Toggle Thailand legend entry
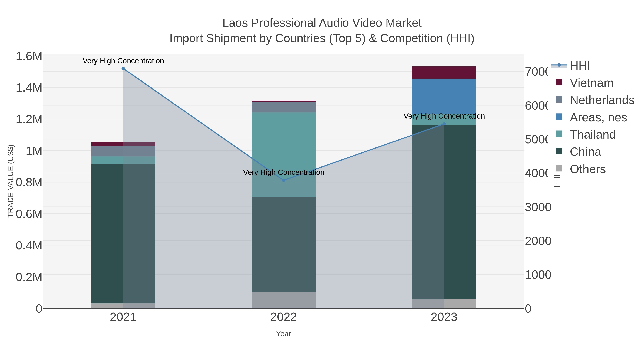The height and width of the screenshot is (362, 644). point(586,135)
